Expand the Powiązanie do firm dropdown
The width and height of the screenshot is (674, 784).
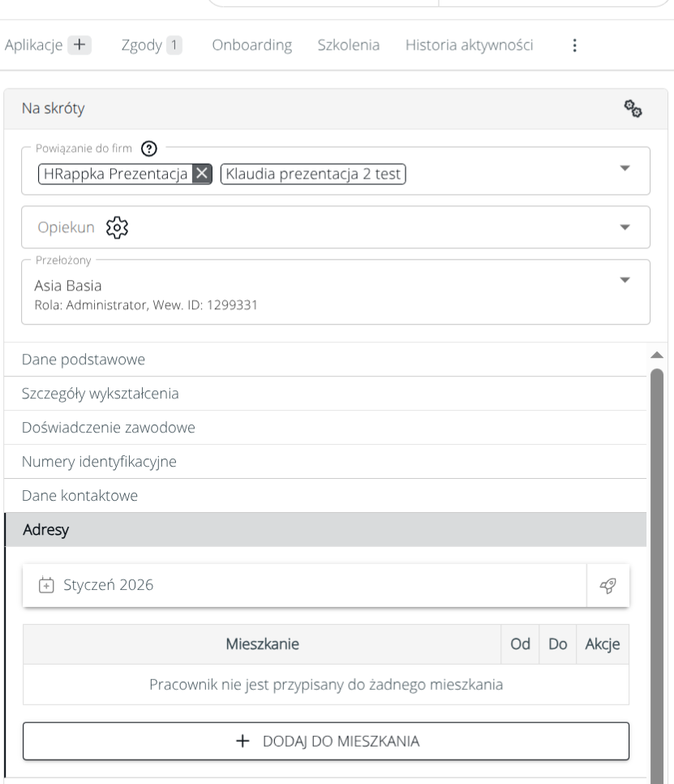[624, 167]
